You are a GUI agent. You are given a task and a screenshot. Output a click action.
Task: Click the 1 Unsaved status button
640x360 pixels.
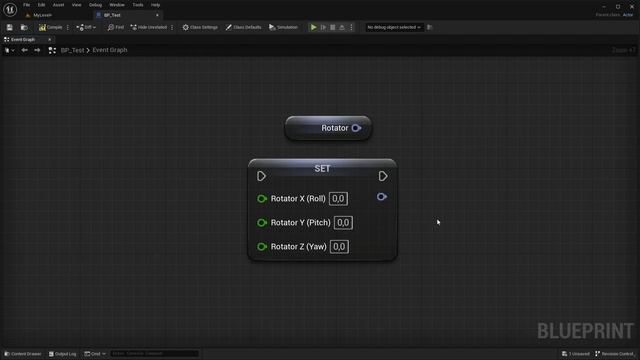[576, 354]
